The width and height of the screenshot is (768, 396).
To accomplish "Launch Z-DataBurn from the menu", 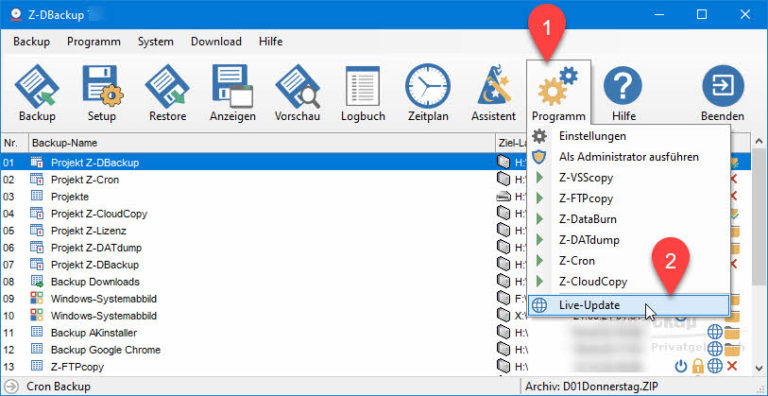I will coord(629,219).
